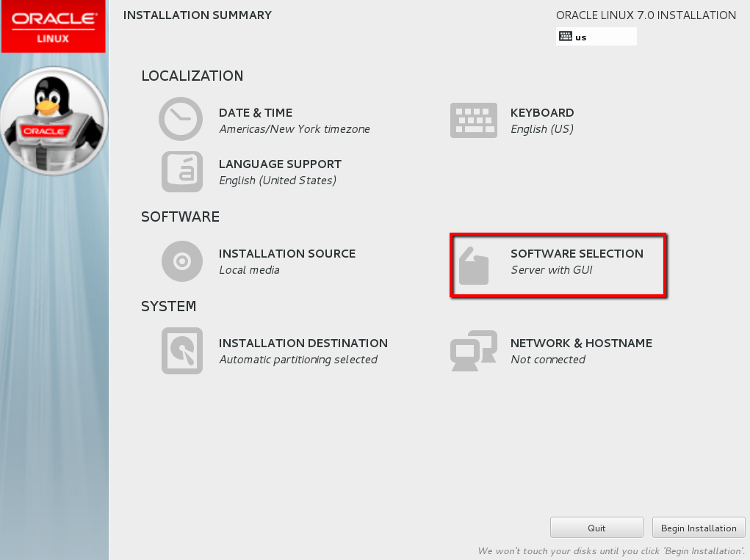Click 'Local media' status text

click(249, 270)
